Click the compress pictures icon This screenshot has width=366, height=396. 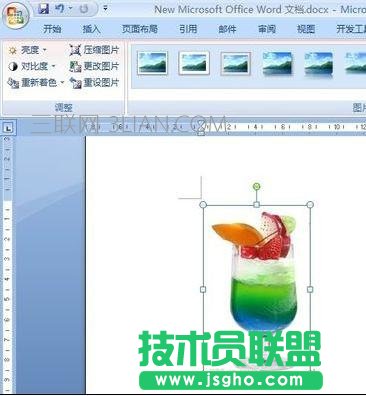click(75, 51)
